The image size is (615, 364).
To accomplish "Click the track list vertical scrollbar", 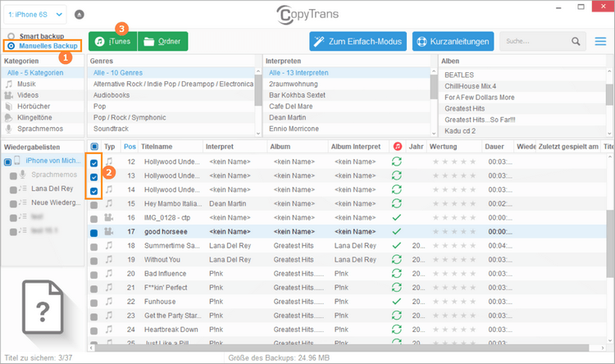I will tap(609, 243).
